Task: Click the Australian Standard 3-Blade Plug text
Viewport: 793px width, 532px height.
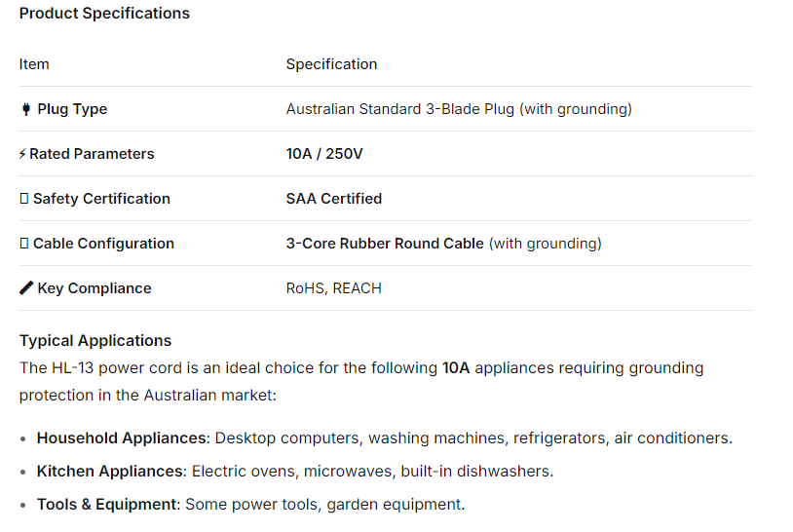Action: pos(400,109)
